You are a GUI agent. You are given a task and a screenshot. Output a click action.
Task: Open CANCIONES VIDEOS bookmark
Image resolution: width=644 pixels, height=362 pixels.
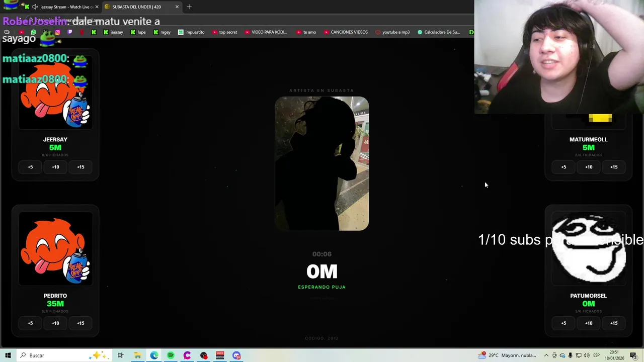(x=345, y=32)
